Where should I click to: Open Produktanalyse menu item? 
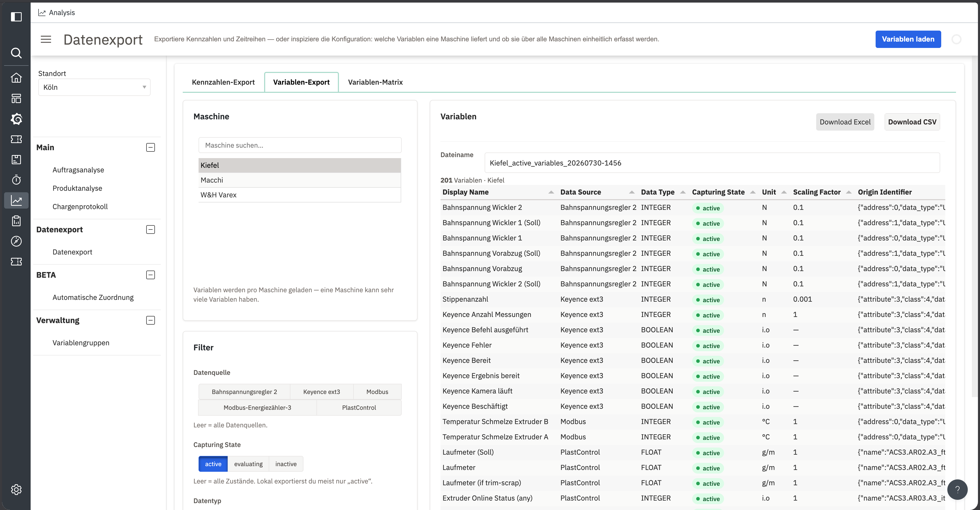pos(77,188)
